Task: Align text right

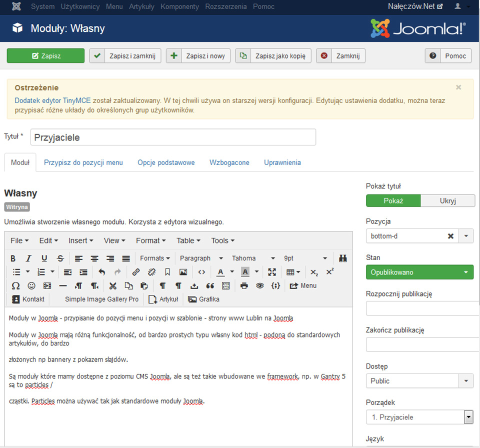Action: pyautogui.click(x=110, y=258)
